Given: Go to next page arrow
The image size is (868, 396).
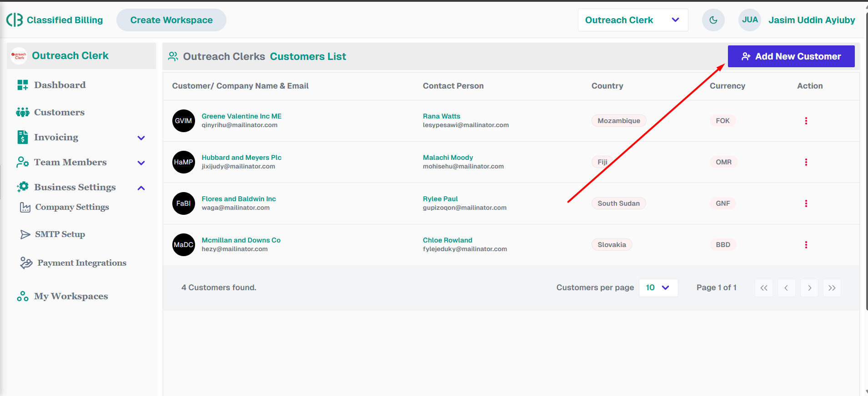Looking at the screenshot, I should point(809,288).
